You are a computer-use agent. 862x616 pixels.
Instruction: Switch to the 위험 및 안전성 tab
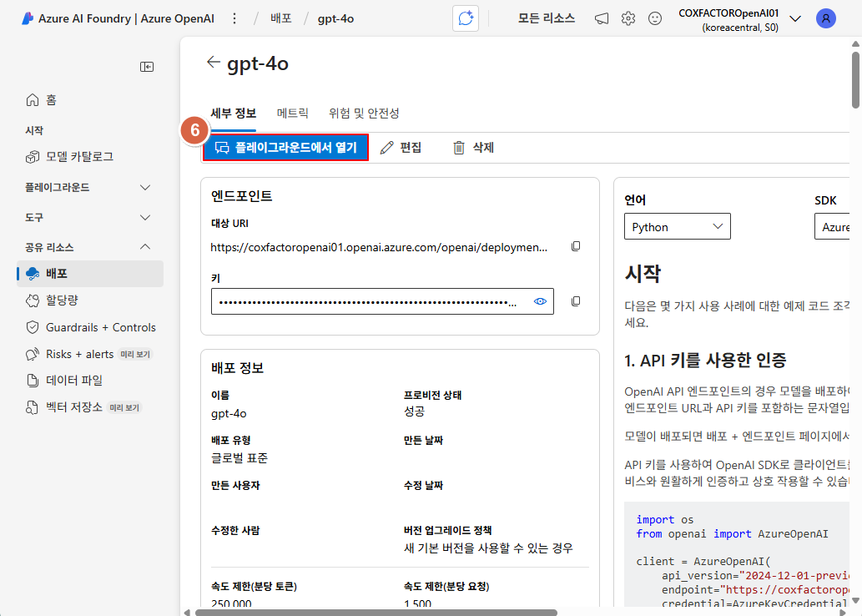tap(364, 114)
